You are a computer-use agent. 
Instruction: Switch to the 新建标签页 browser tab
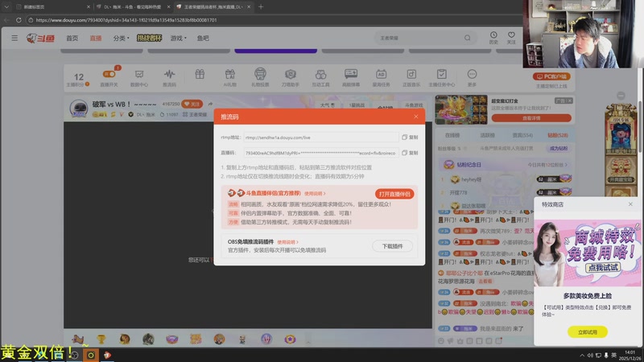52,6
